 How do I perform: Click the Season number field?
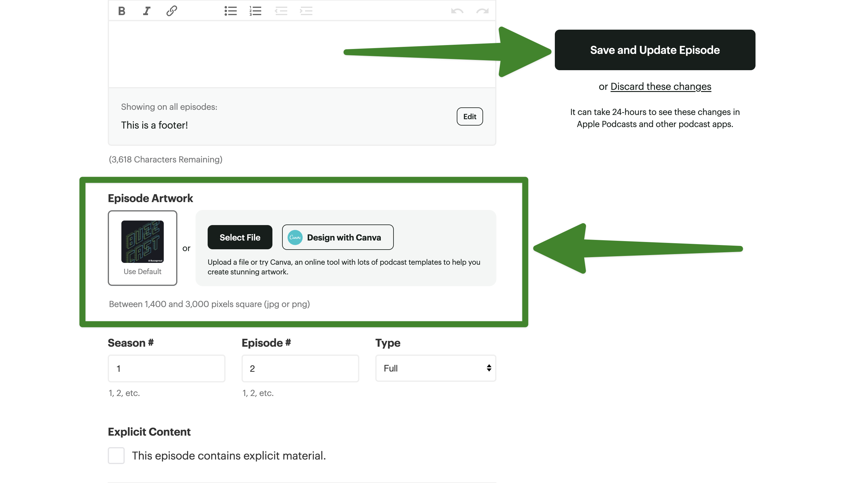point(166,368)
